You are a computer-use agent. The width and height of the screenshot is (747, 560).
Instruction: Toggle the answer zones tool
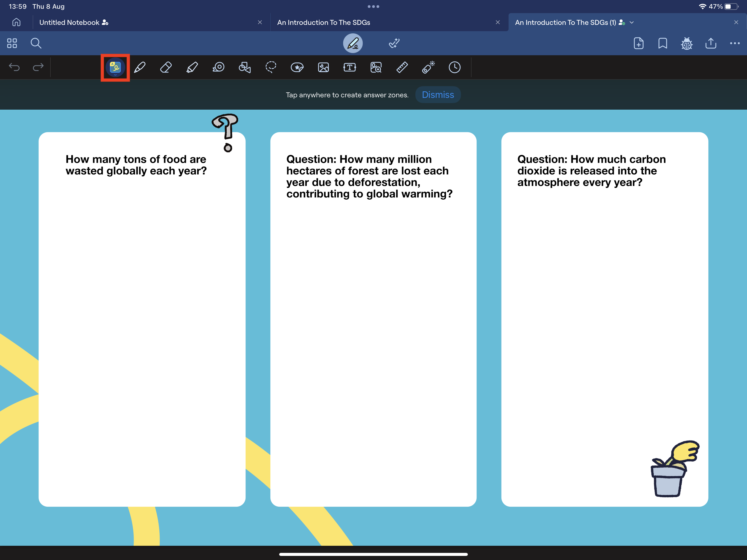click(x=115, y=67)
